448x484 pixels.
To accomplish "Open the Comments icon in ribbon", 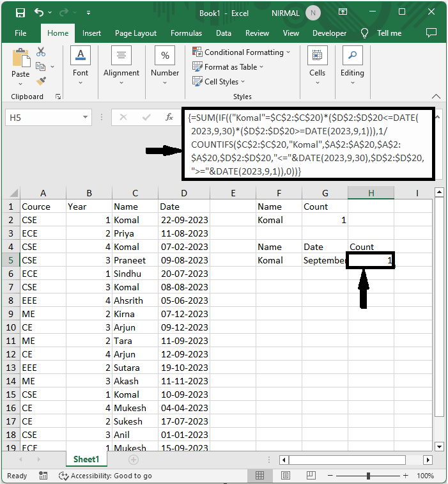I will [431, 33].
